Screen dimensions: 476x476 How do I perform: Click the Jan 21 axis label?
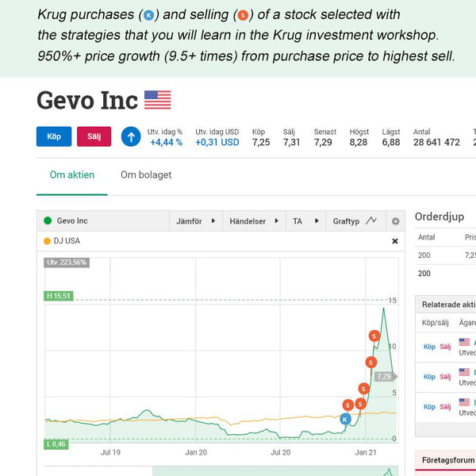tap(366, 452)
